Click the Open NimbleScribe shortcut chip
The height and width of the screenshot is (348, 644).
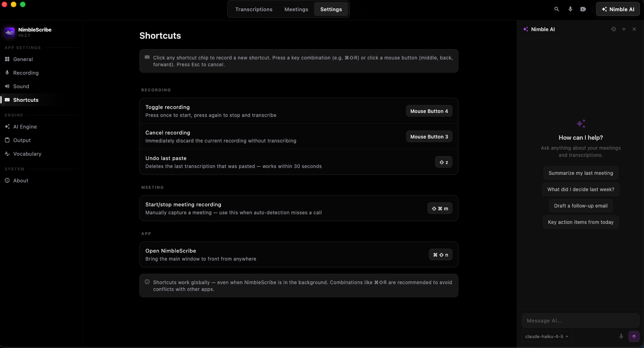[x=441, y=255]
